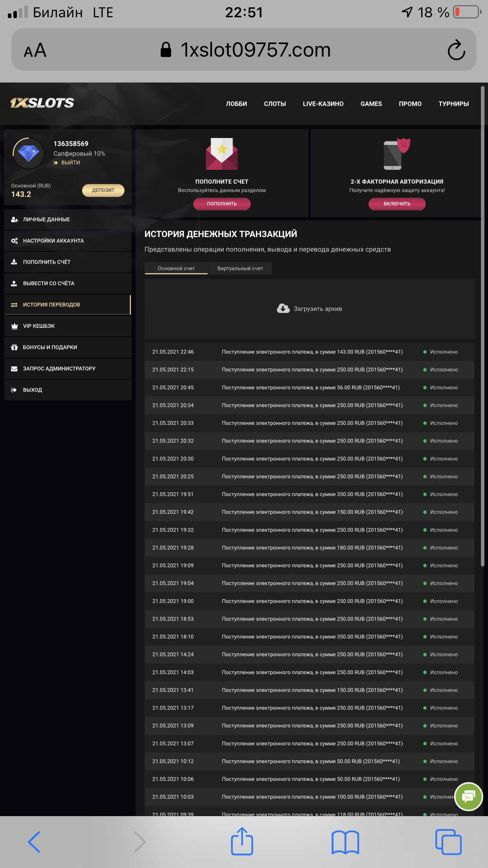Click the cloud download archive icon
This screenshot has height=868, width=488.
point(283,309)
